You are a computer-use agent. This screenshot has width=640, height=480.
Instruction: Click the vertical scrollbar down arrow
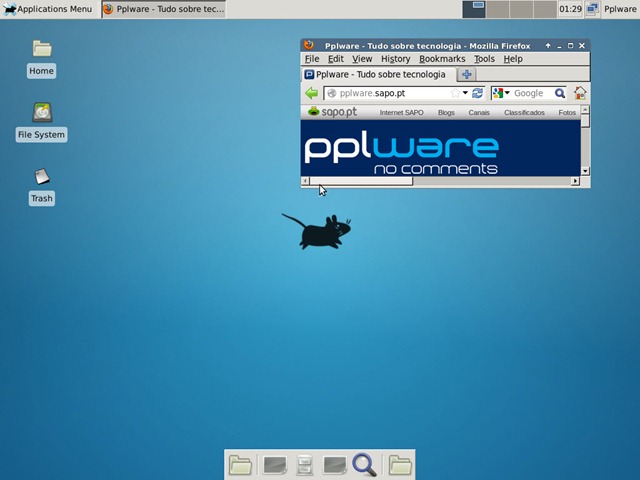(x=585, y=171)
